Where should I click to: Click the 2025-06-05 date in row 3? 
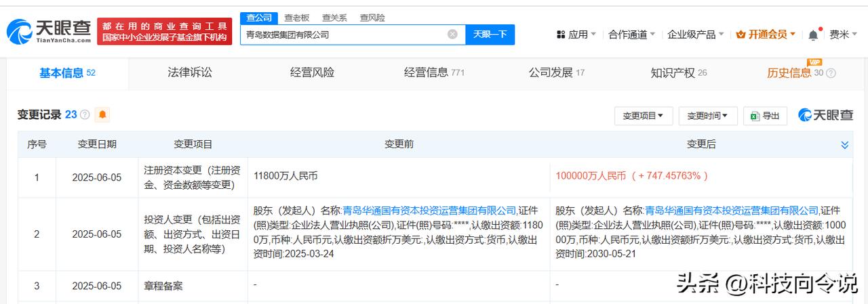[x=97, y=286]
